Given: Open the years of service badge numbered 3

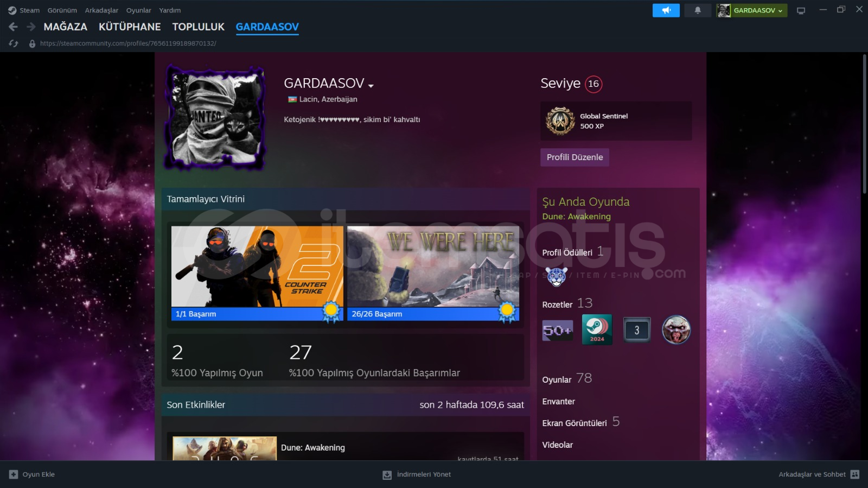Looking at the screenshot, I should 637,329.
